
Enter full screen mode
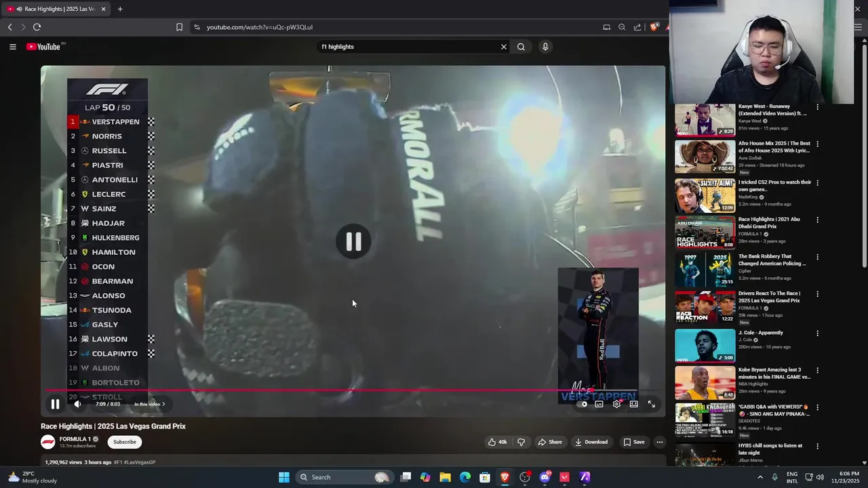(651, 404)
